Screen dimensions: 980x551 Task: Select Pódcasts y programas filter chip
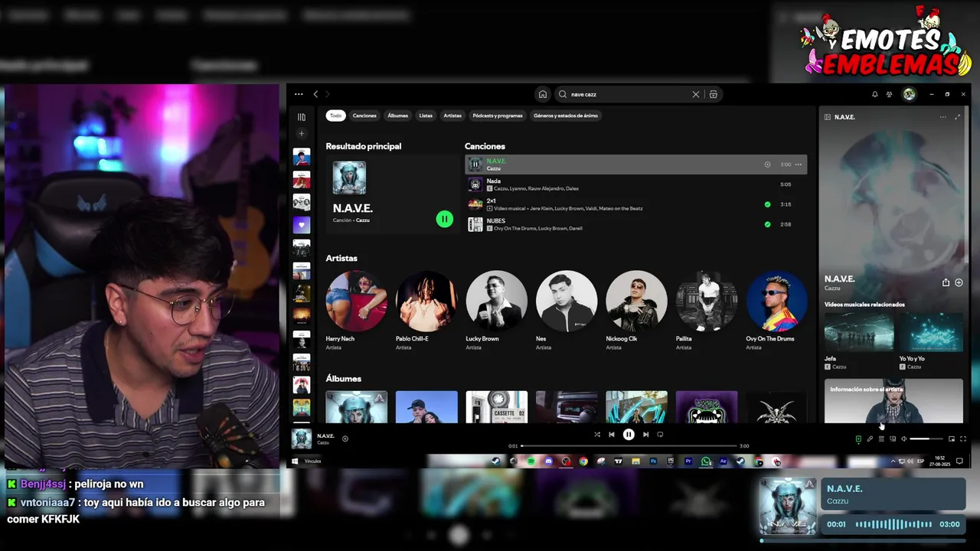tap(498, 116)
